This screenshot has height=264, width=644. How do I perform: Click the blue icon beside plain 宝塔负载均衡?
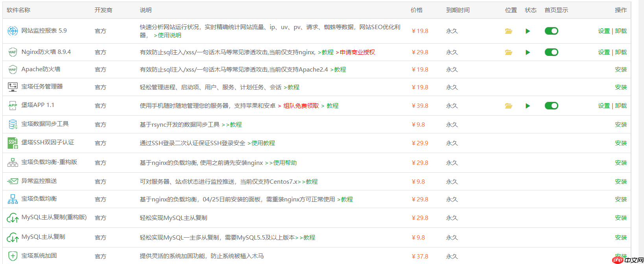click(x=13, y=199)
